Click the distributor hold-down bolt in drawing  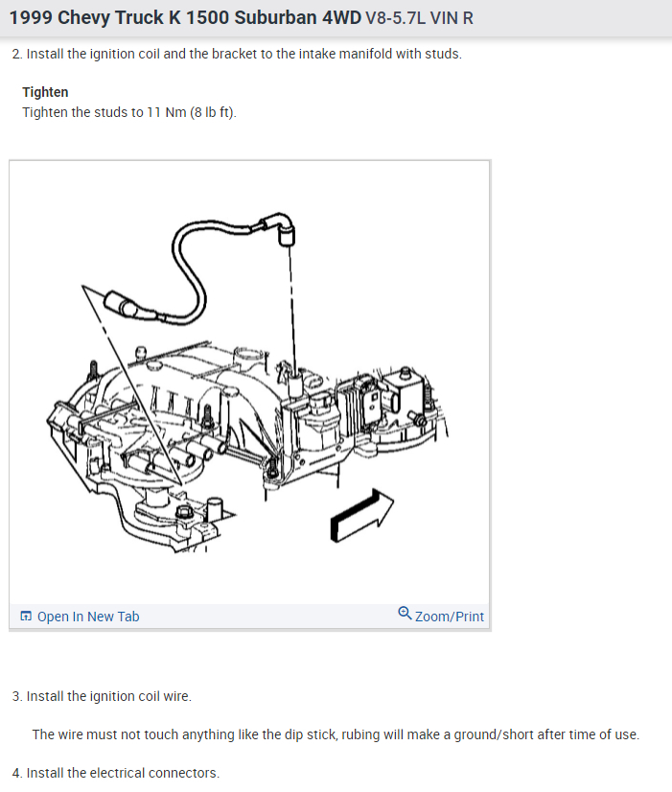click(x=184, y=512)
